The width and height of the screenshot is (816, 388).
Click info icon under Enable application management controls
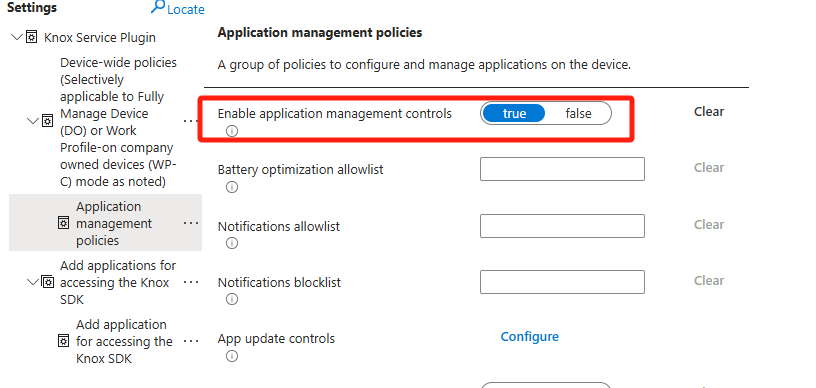(232, 131)
